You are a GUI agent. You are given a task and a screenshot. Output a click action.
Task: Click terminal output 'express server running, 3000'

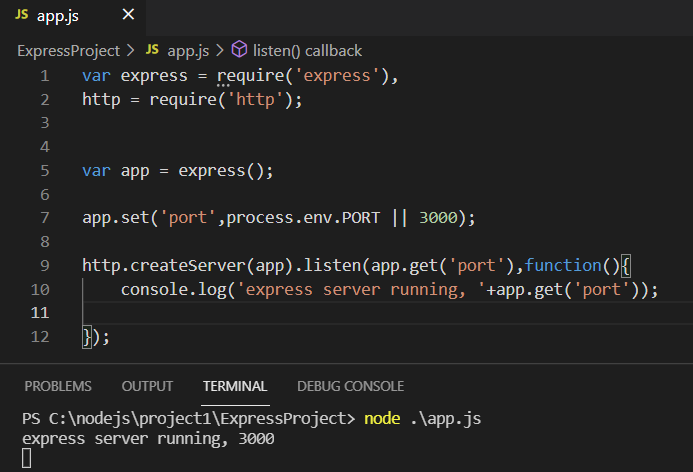pos(148,439)
